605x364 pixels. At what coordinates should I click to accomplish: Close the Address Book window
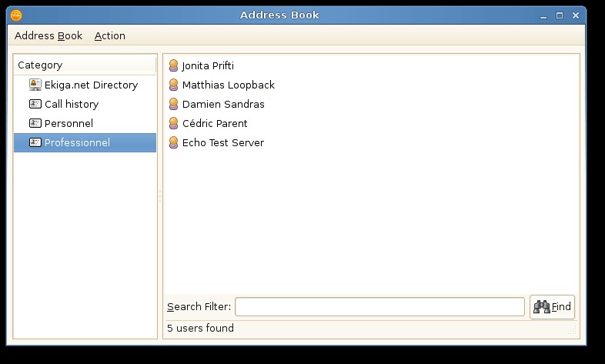pyautogui.click(x=576, y=15)
